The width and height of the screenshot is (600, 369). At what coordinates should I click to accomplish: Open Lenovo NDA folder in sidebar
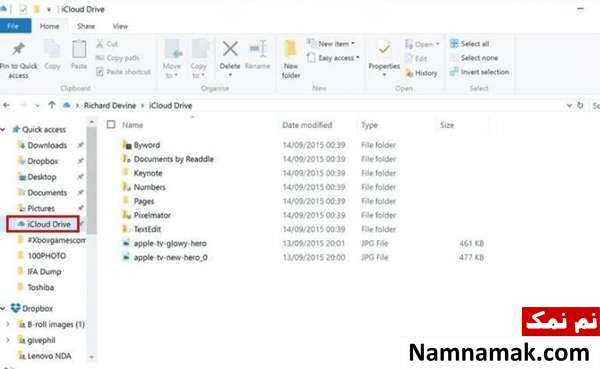click(x=49, y=356)
